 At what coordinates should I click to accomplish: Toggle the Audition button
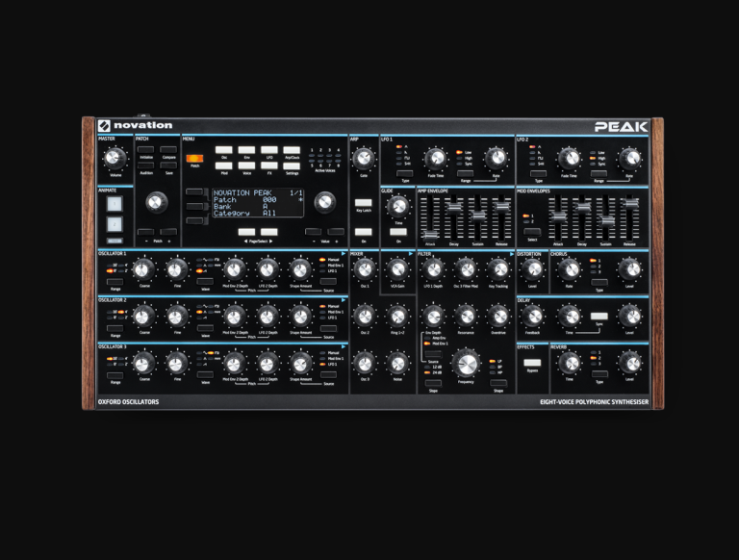145,165
